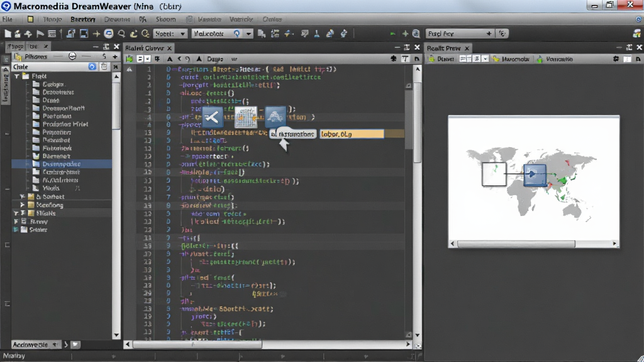
Task: Click the scissors icon in the code popup
Action: click(213, 118)
